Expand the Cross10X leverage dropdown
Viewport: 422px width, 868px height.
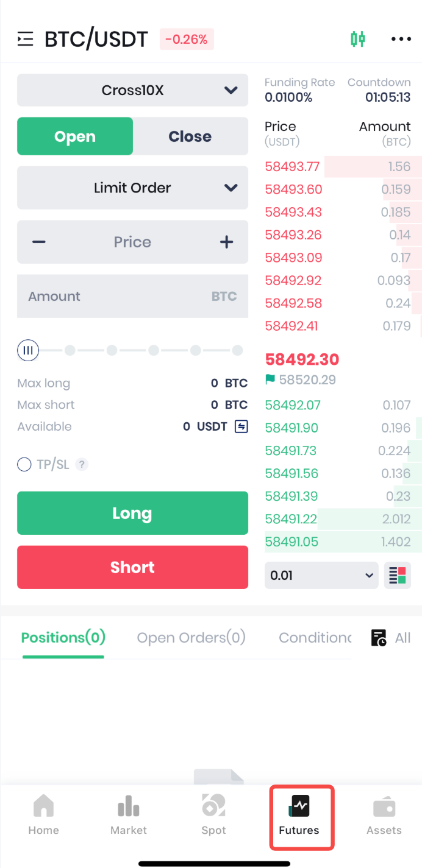click(x=132, y=90)
